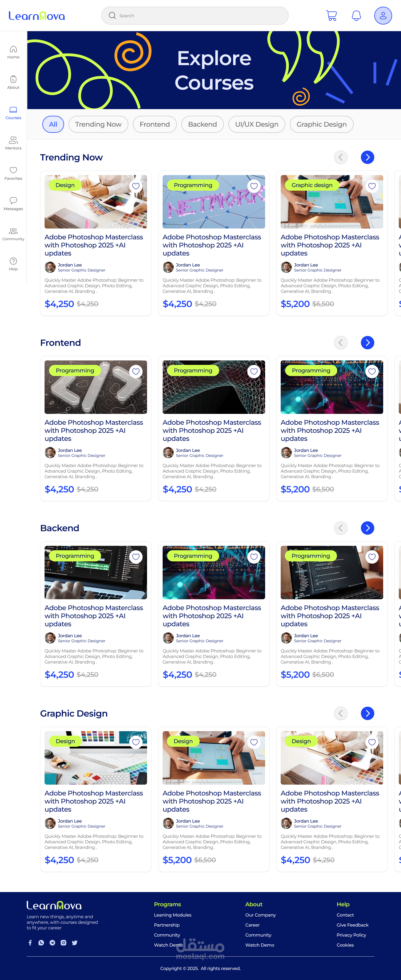
Task: Select the All filter chip
Action: pyautogui.click(x=53, y=124)
